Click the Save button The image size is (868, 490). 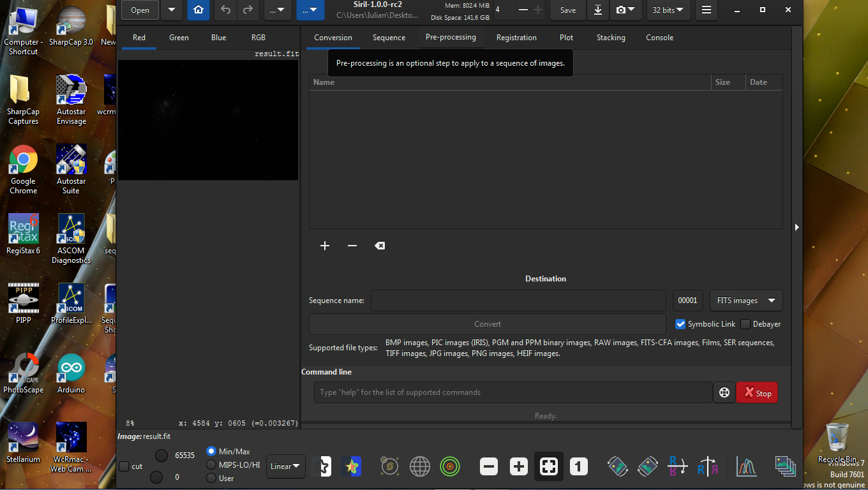[567, 10]
